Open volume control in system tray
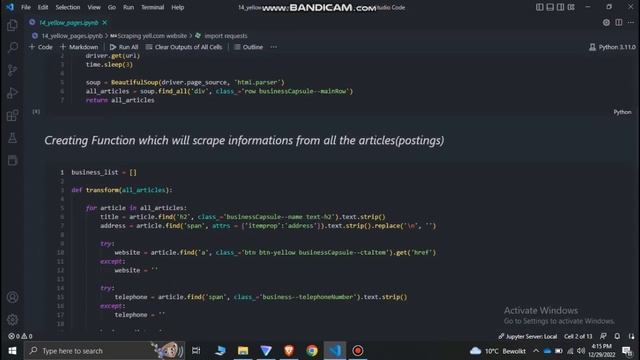Screen dimensions: 640x360 (581, 351)
